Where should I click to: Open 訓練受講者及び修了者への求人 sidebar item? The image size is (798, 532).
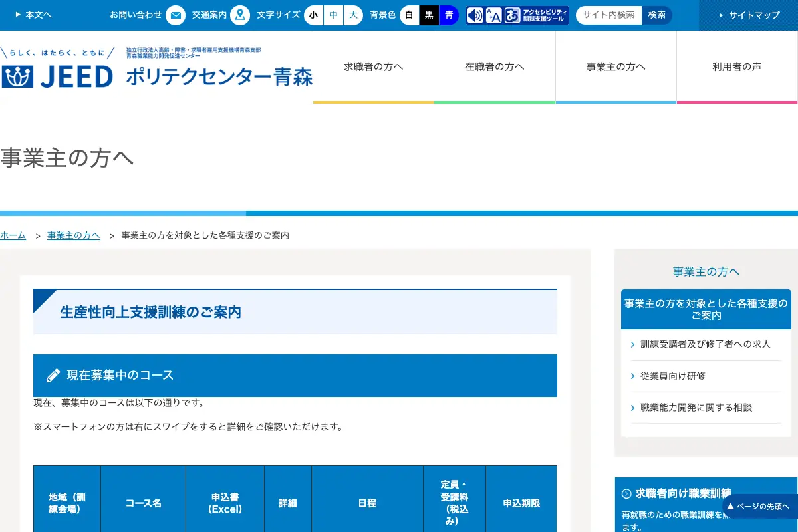pyautogui.click(x=706, y=344)
